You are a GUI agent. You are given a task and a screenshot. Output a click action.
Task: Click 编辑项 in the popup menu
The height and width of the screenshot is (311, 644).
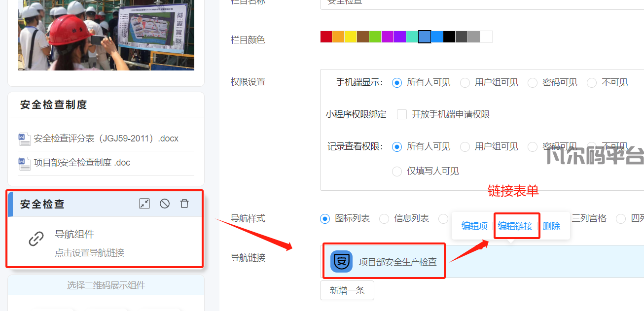(474, 226)
